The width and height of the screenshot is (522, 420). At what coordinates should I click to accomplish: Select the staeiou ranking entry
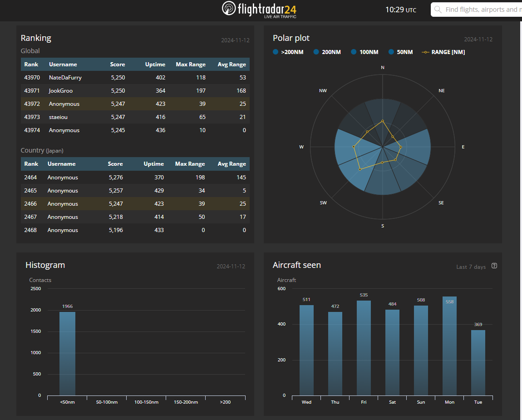[58, 117]
